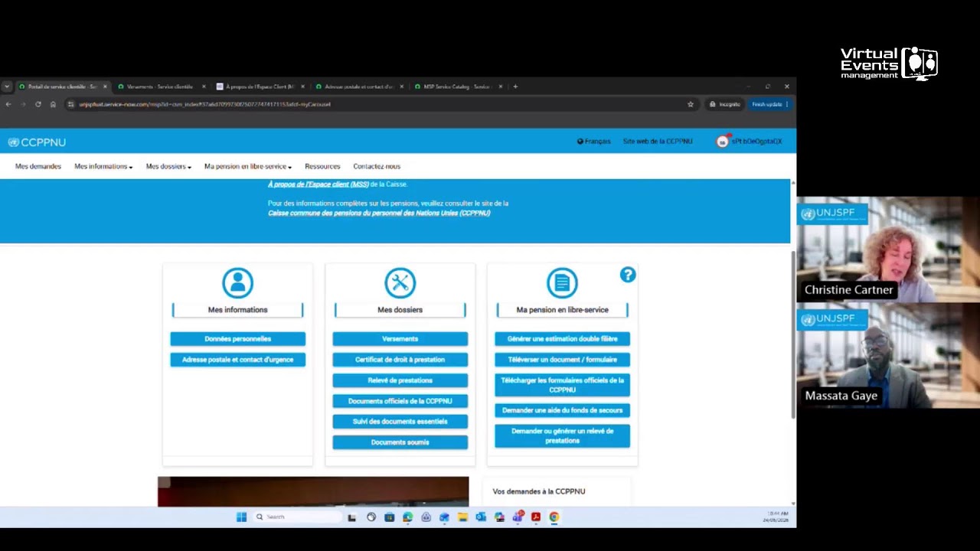Expand Ma pension en libre-service menu

[248, 166]
